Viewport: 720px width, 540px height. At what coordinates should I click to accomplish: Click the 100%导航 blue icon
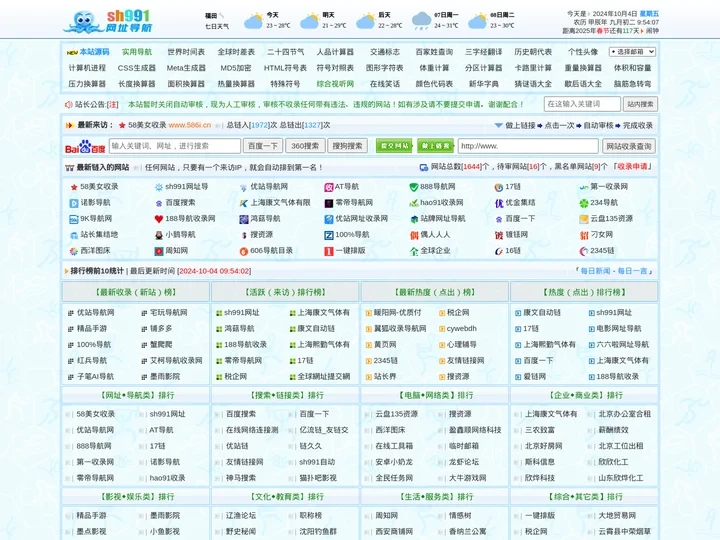pyautogui.click(x=329, y=235)
